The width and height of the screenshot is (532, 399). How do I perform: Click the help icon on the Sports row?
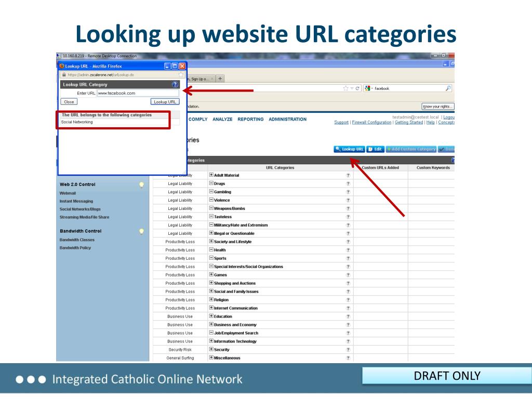(348, 258)
